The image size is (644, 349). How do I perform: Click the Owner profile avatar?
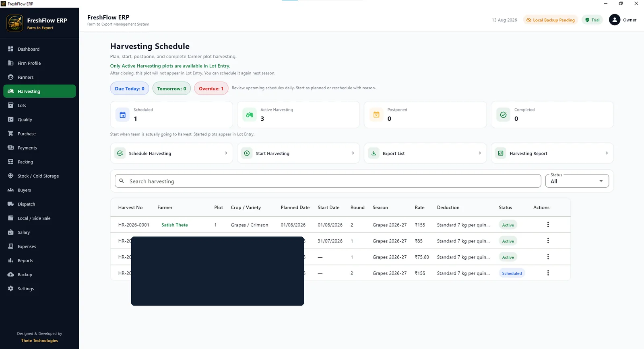coord(615,20)
